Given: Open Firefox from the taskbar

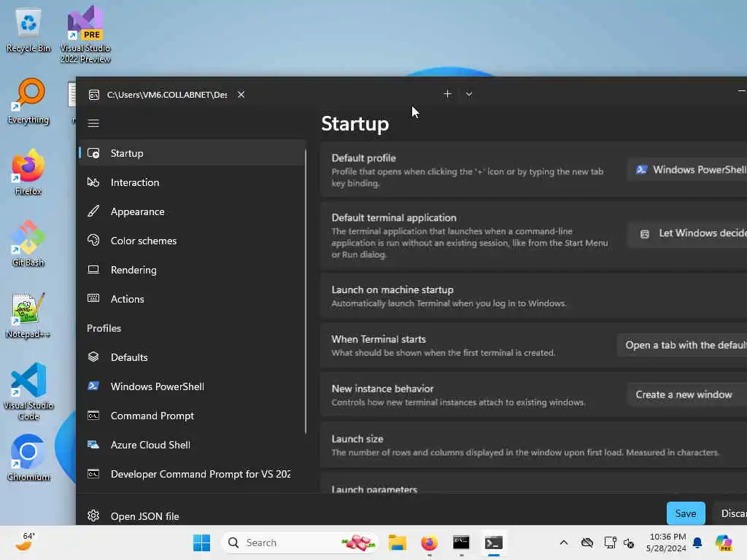Looking at the screenshot, I should click(429, 542).
